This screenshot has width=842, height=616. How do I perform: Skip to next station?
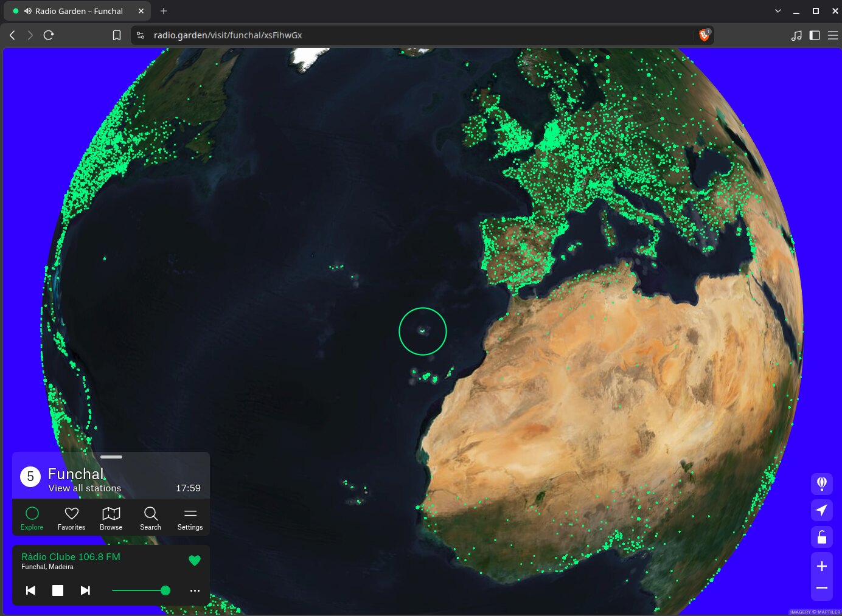click(85, 590)
